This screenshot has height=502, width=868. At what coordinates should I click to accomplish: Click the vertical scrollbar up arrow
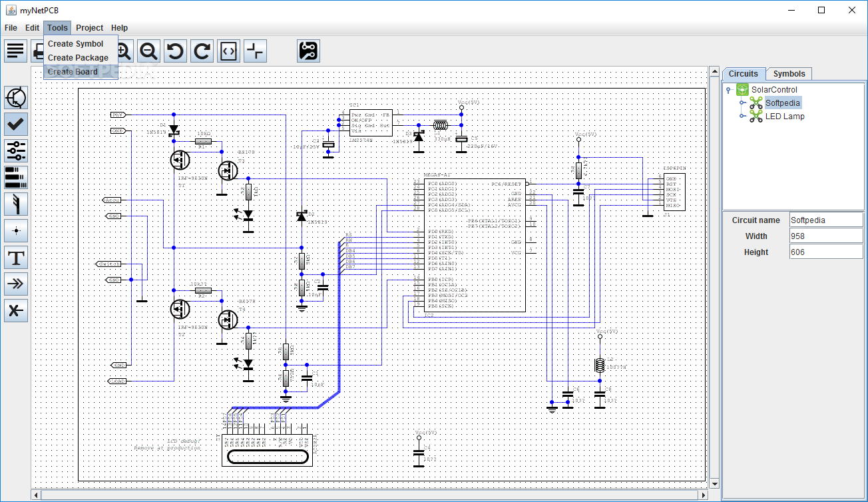pyautogui.click(x=715, y=71)
